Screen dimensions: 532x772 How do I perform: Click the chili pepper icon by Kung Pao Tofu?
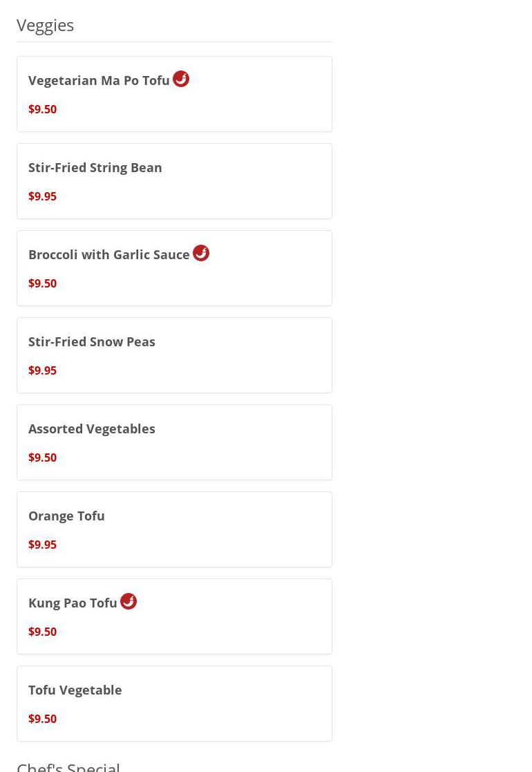[129, 601]
